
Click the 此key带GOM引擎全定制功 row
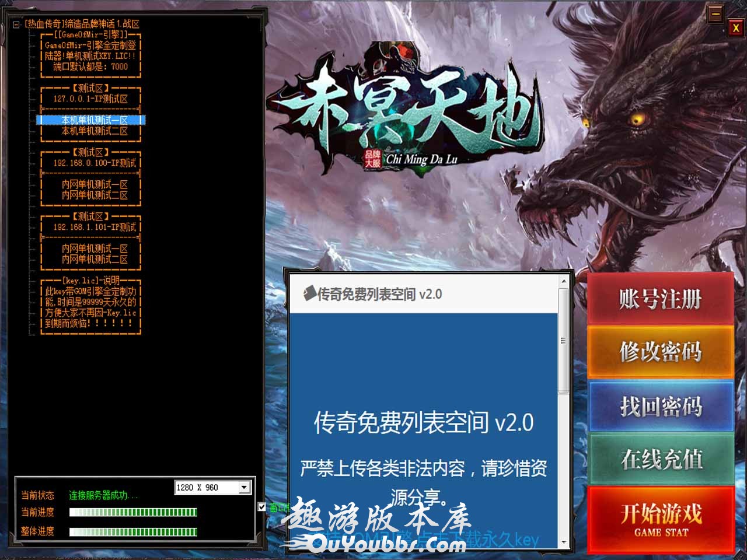pyautogui.click(x=90, y=291)
